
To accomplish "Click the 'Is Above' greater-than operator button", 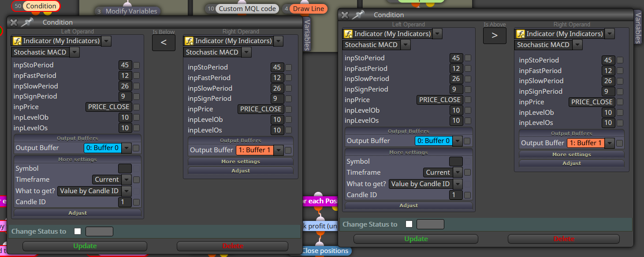I will [495, 36].
